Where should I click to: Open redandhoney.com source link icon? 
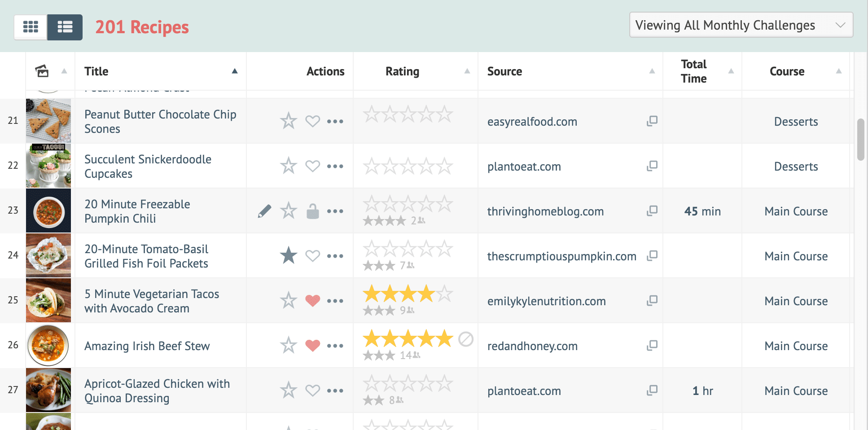652,345
